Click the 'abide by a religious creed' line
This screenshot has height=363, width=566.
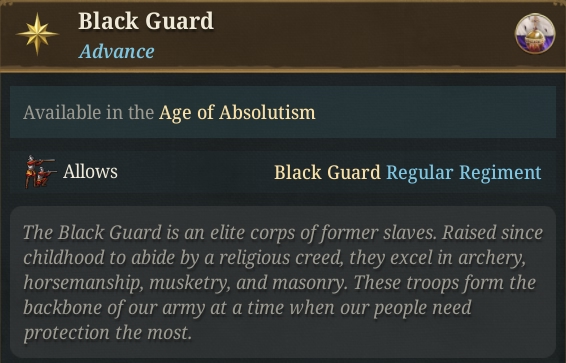[x=274, y=257]
